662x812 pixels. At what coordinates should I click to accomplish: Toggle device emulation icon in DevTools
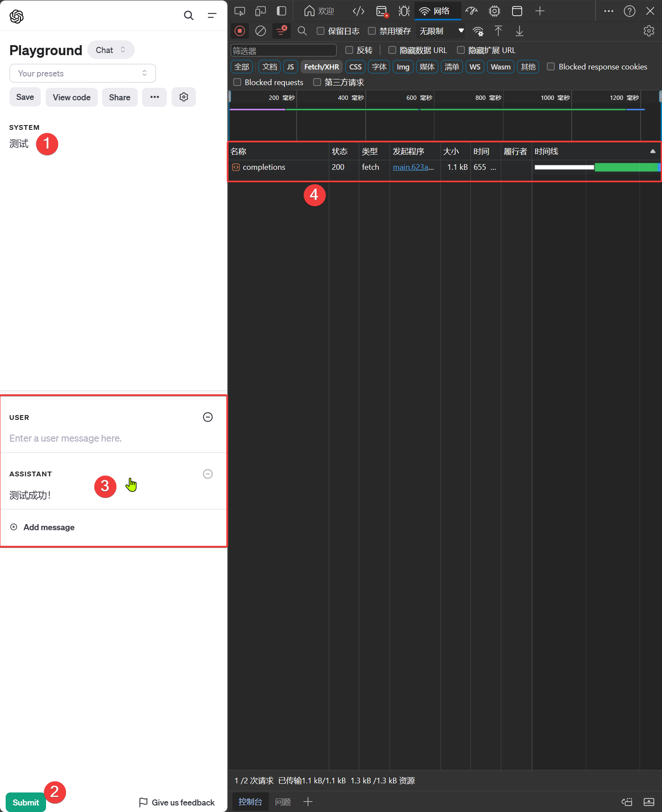tap(261, 11)
